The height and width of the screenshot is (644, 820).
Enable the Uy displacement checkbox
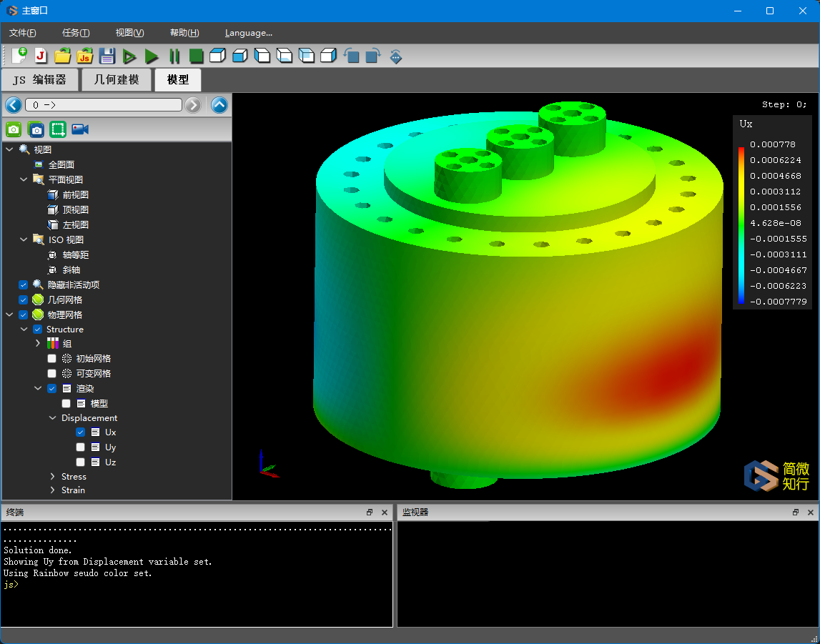coord(81,447)
